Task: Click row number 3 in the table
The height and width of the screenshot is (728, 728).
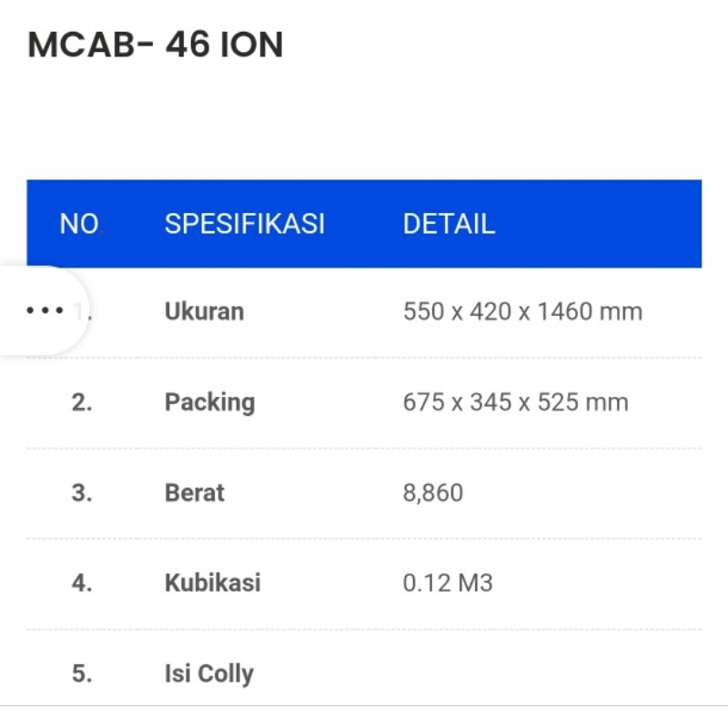Action: [82, 493]
